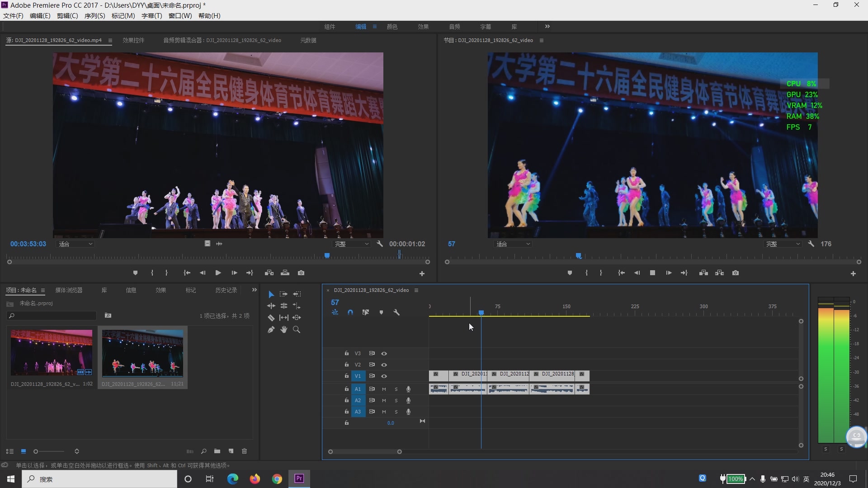The width and height of the screenshot is (868, 488).
Task: Solo audio track A2
Action: tap(396, 400)
